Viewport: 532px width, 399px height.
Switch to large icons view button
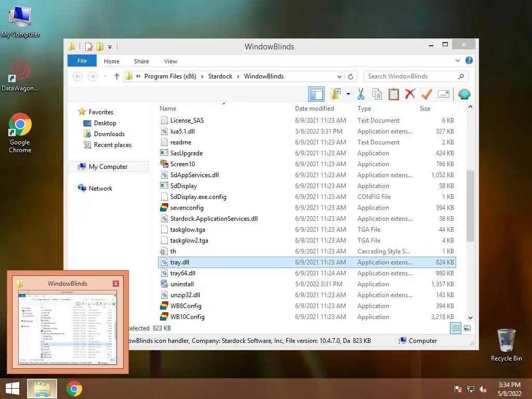click(467, 328)
